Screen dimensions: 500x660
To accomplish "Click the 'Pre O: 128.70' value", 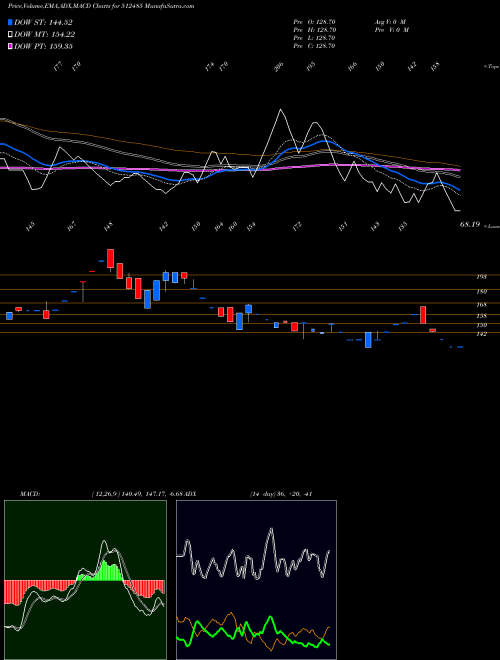I will click(314, 22).
